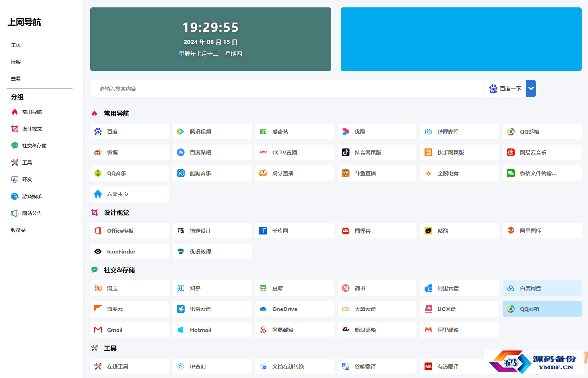Open 收录站 in the sidebar
Viewport: 588px width, 378px height.
pyautogui.click(x=18, y=230)
